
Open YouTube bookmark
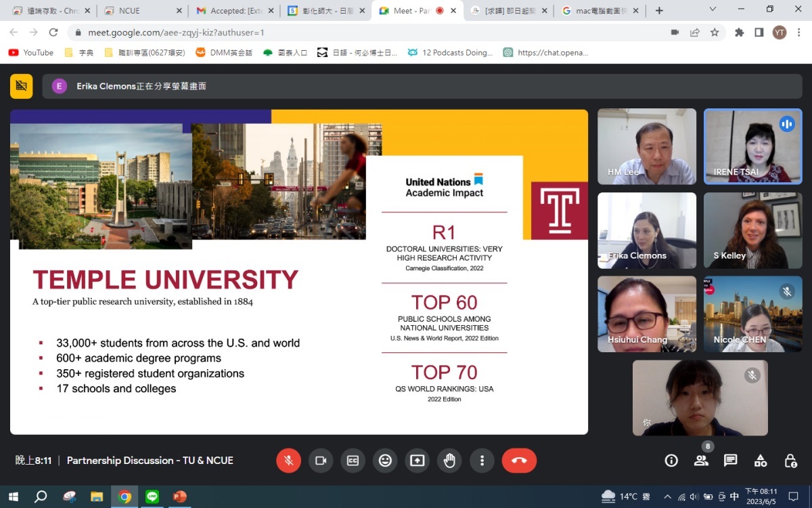[31, 52]
